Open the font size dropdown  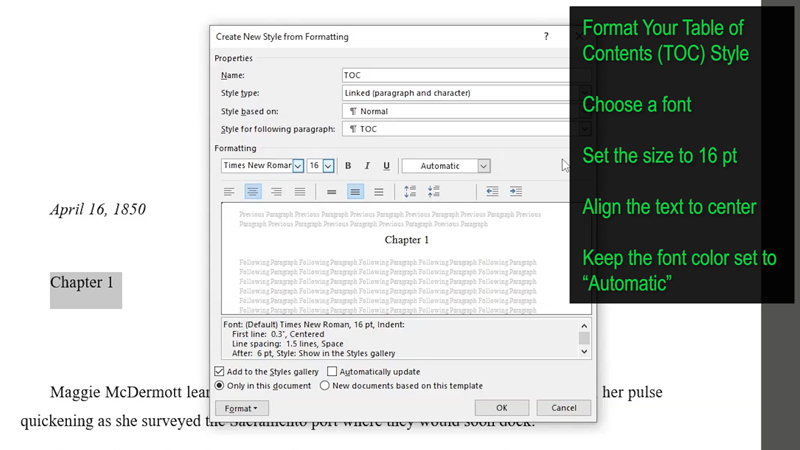328,166
